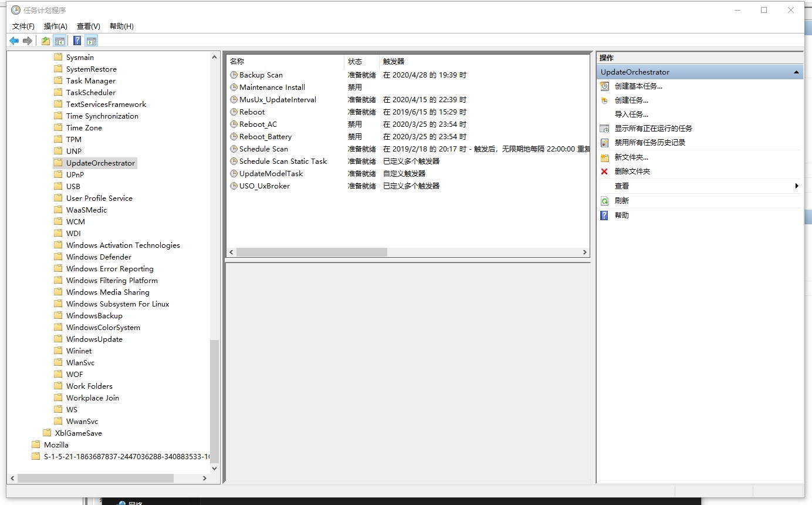Screen dimensions: 812x505
Task: Click the task list scroll-right arrow
Action: [x=584, y=252]
